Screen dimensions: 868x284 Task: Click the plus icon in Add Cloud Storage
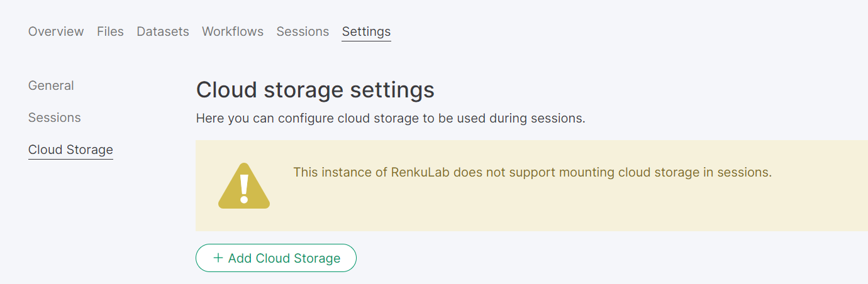tap(218, 258)
